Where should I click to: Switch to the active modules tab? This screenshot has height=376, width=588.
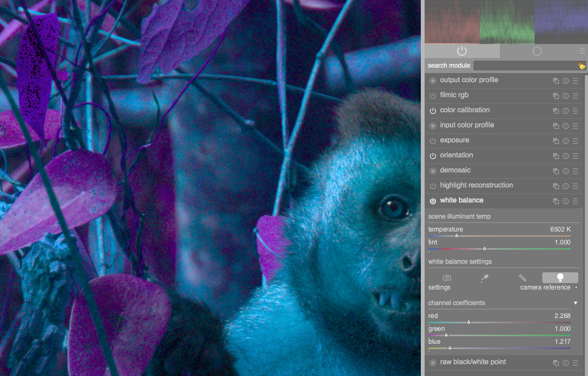pos(462,51)
